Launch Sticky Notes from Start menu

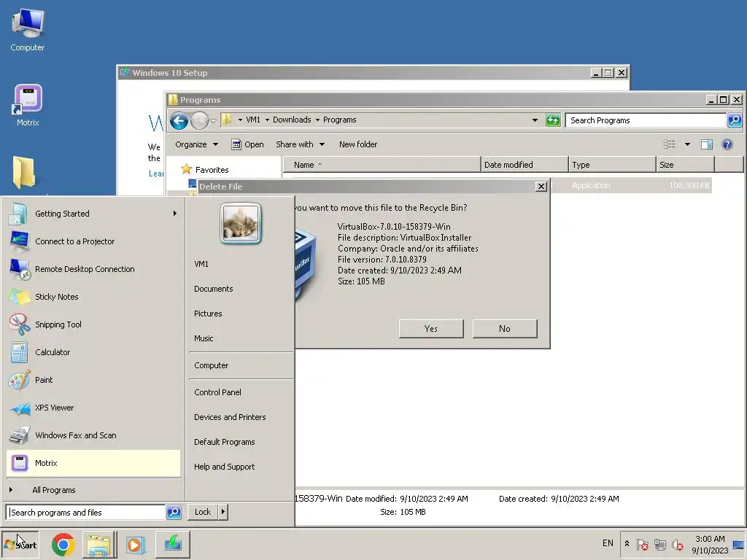click(x=93, y=297)
